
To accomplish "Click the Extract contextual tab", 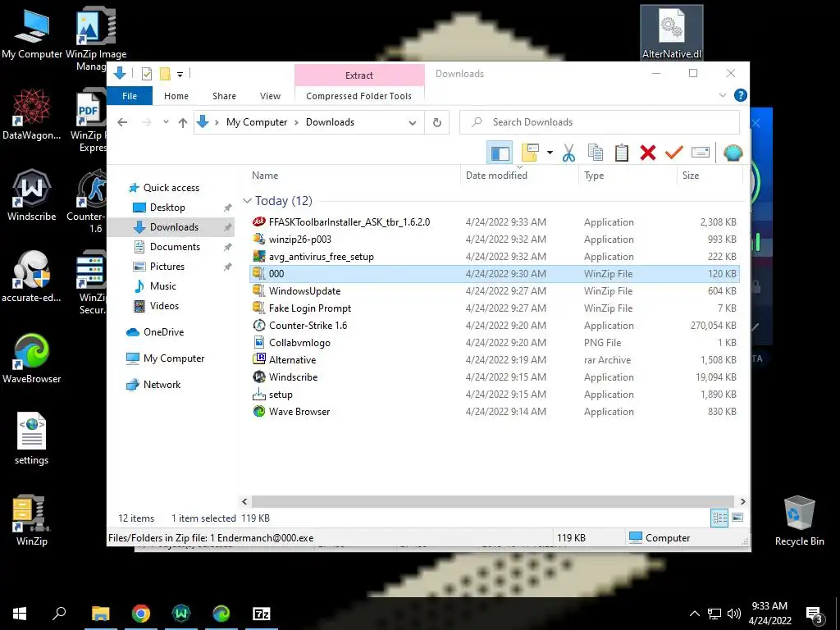I will (359, 75).
